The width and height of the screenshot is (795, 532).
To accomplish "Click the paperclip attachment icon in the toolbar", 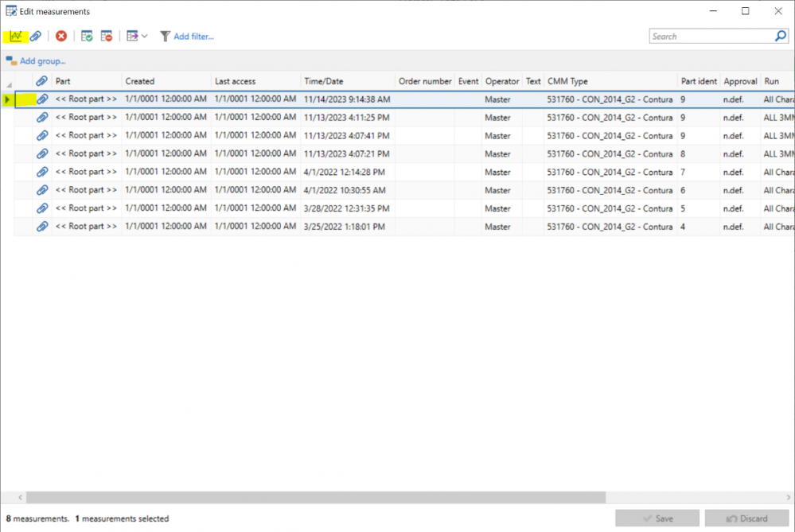I will click(36, 37).
